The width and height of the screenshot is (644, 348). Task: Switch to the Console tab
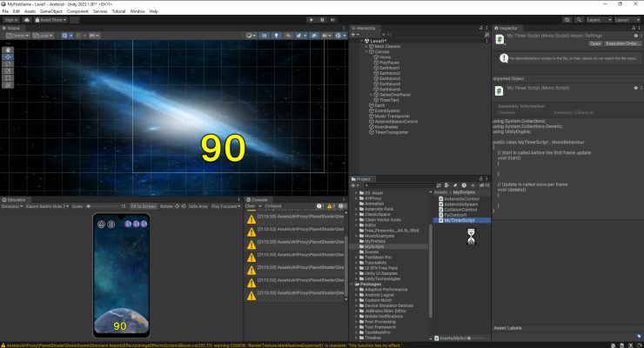coord(258,199)
